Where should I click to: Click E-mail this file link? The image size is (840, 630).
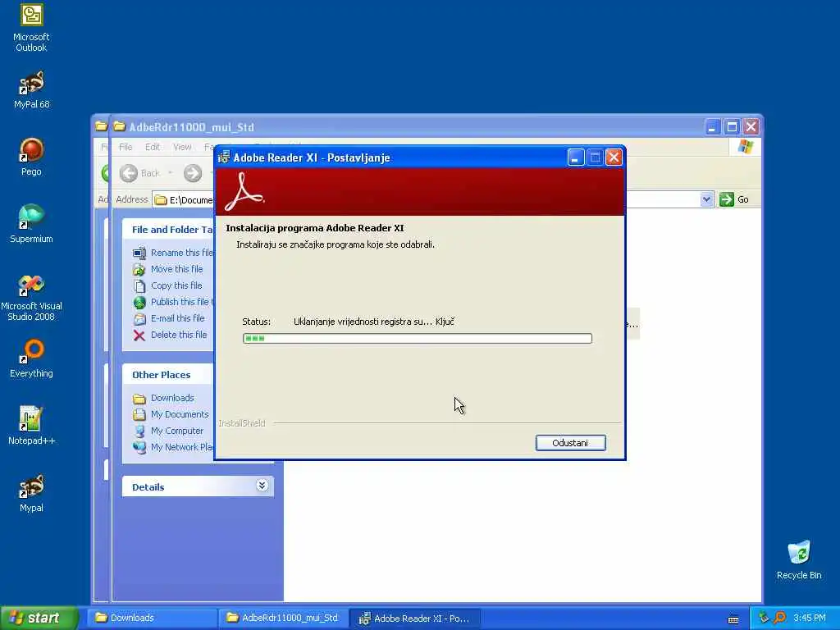[177, 318]
